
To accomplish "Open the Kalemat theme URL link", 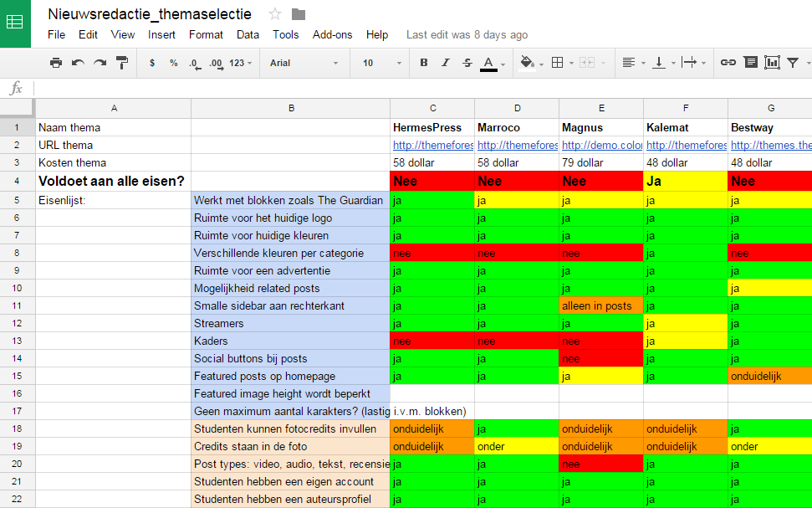I will tap(687, 145).
